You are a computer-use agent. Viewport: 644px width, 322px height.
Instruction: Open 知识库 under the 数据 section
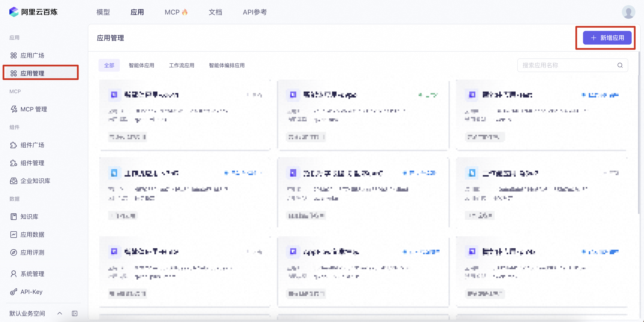29,216
